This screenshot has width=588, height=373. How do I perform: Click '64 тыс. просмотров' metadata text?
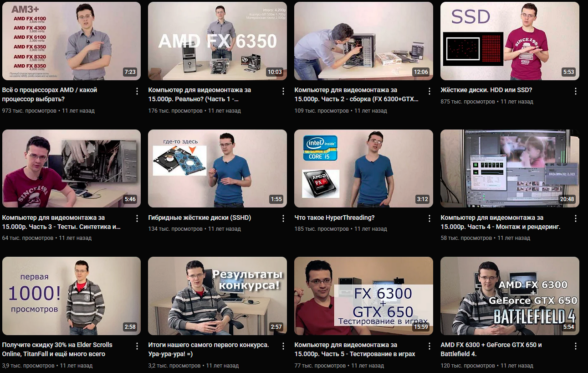(x=28, y=238)
